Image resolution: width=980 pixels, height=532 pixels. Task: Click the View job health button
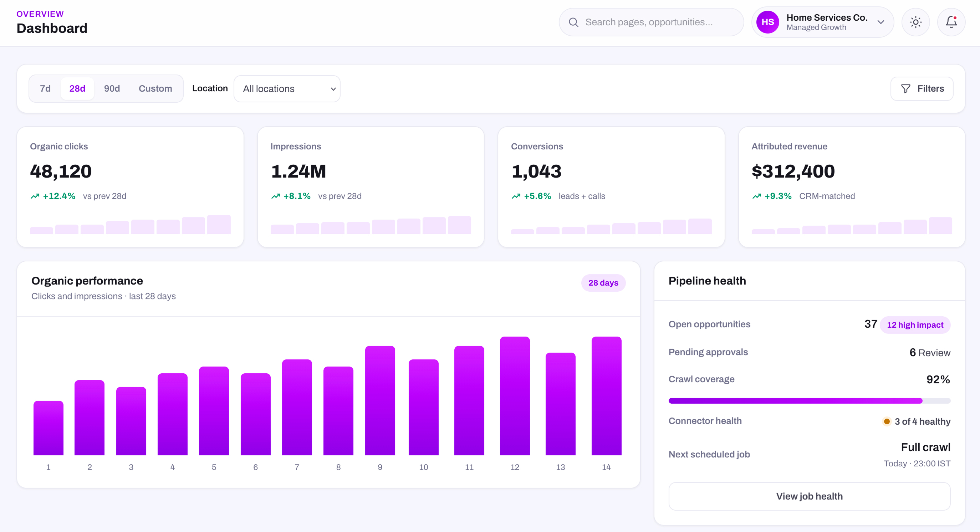pyautogui.click(x=809, y=496)
